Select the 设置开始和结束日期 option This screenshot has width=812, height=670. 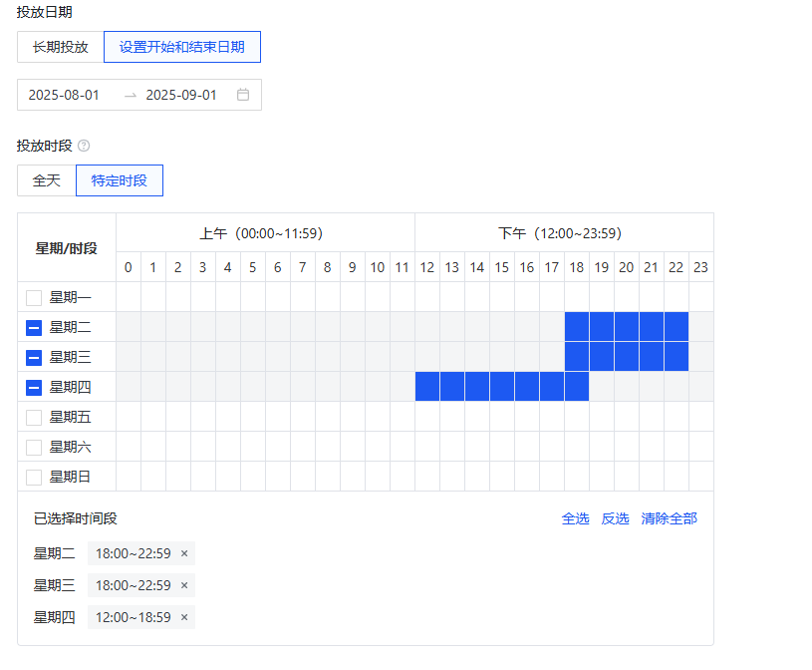182,47
